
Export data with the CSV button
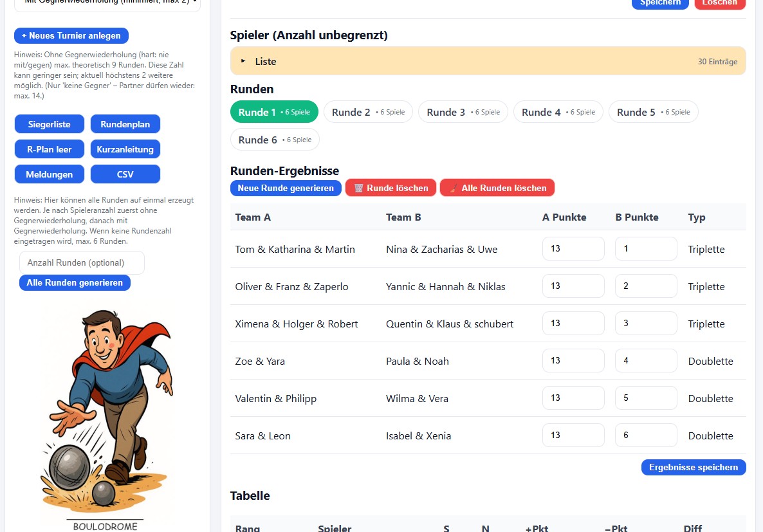click(x=125, y=174)
